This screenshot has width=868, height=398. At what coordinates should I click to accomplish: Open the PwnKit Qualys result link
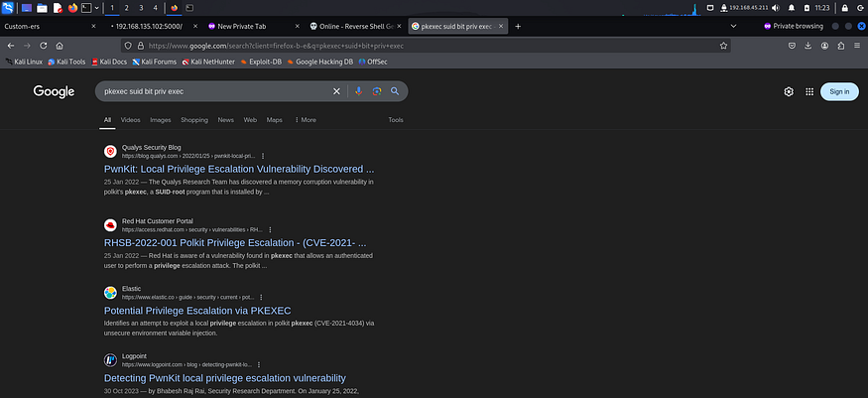(239, 169)
